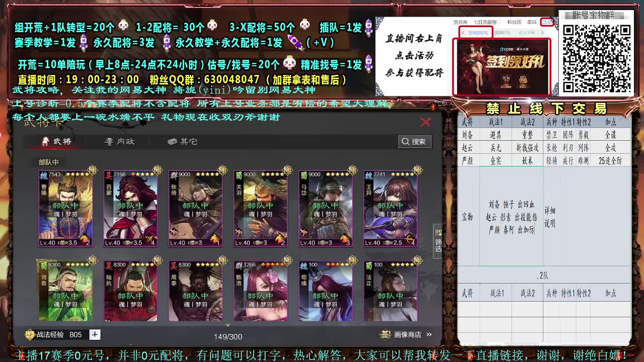Click the 勇毅 trait cell
Screen dimensions: 644x362
click(x=584, y=135)
